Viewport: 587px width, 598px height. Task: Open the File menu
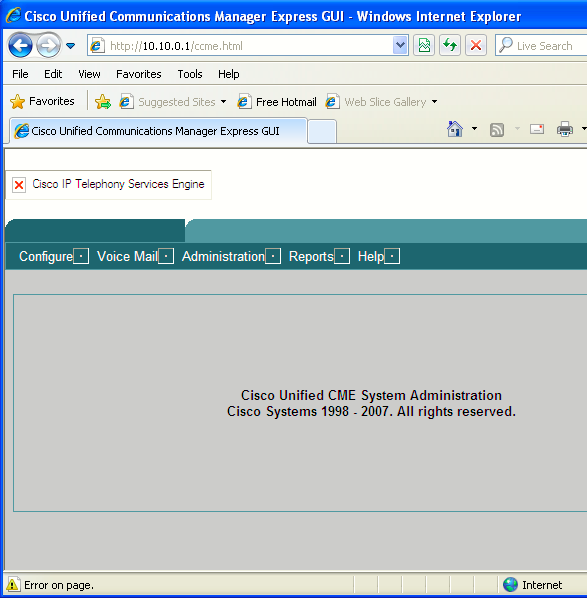click(x=20, y=74)
